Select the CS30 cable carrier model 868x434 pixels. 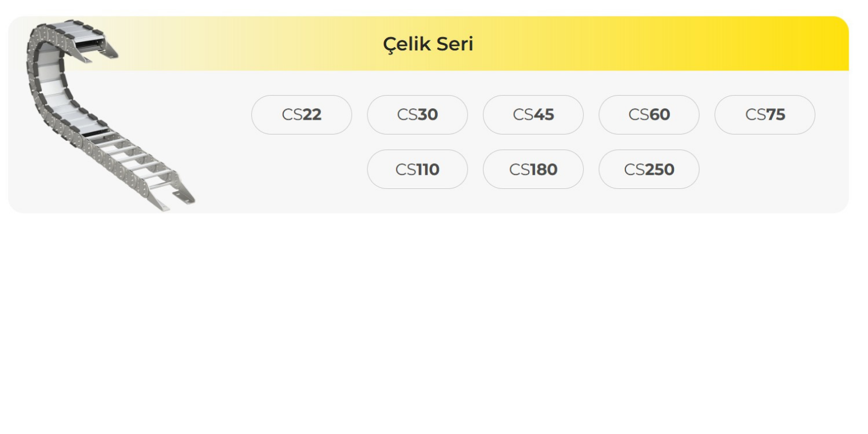tap(417, 115)
